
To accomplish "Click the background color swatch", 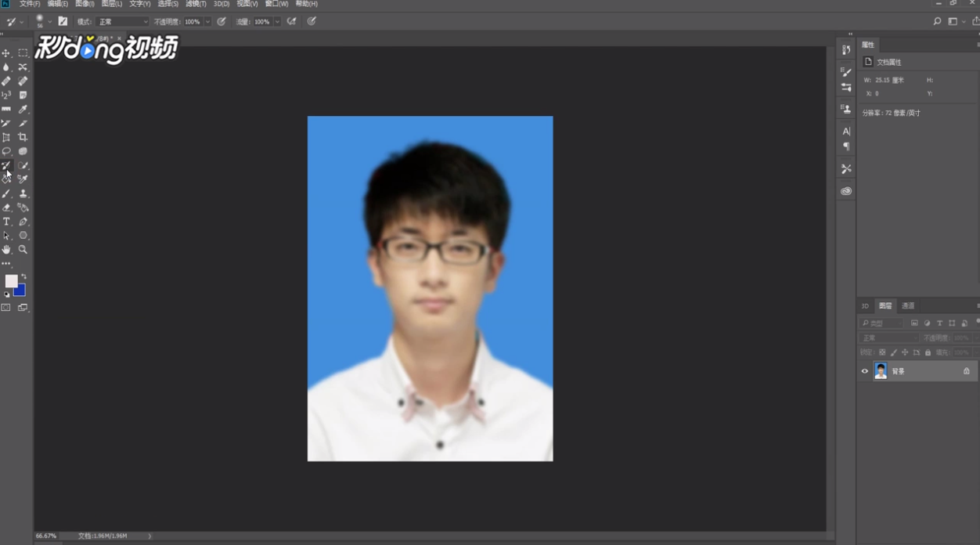I will (x=19, y=290).
